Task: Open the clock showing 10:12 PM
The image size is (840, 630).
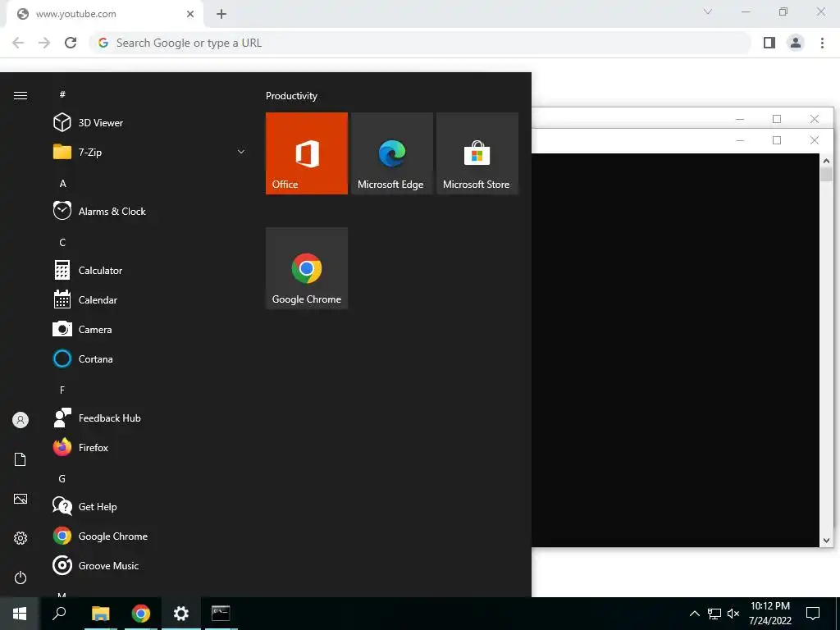Action: point(770,614)
